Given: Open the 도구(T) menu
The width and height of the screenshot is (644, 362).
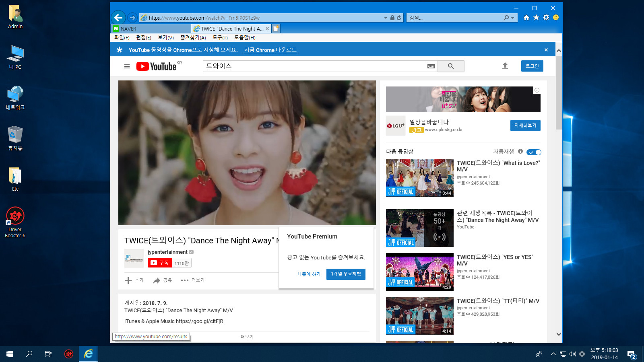Looking at the screenshot, I should click(x=220, y=37).
